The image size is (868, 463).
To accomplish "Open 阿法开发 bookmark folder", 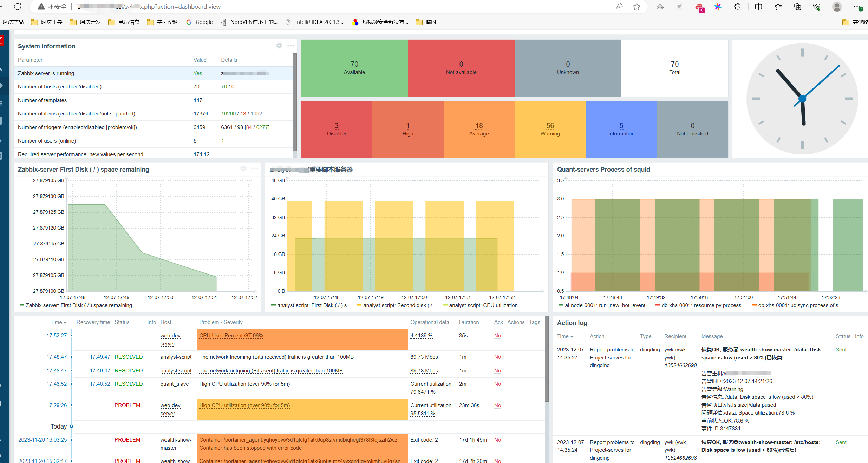I will (85, 22).
